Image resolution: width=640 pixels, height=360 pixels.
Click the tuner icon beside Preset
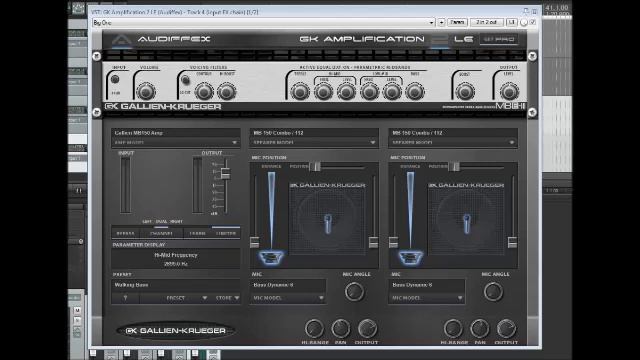pos(125,298)
